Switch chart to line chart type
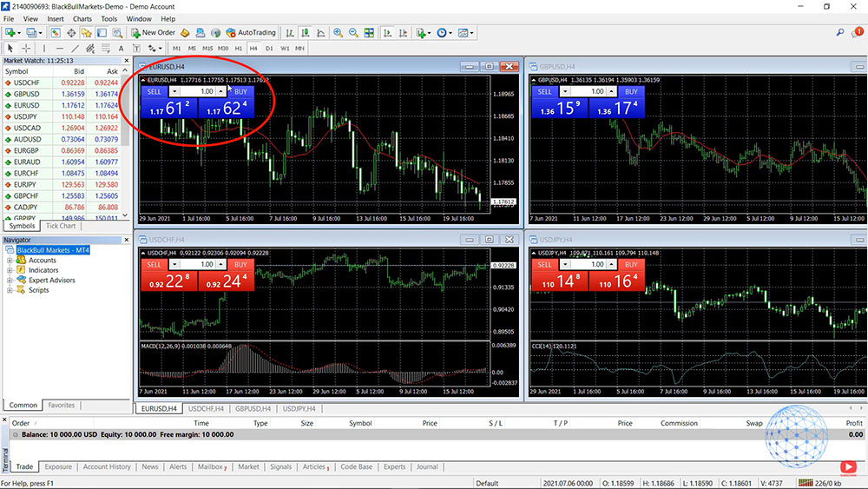The image size is (868, 489). point(320,33)
